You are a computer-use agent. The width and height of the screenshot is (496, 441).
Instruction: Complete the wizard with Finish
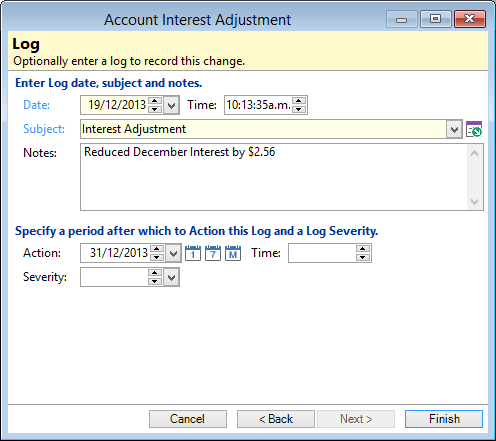444,419
